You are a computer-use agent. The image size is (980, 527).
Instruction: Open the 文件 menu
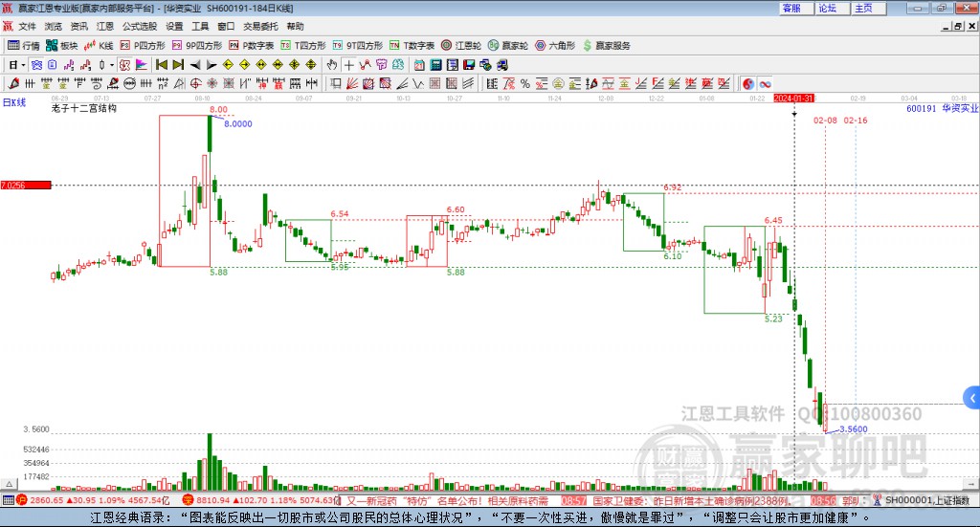(28, 26)
